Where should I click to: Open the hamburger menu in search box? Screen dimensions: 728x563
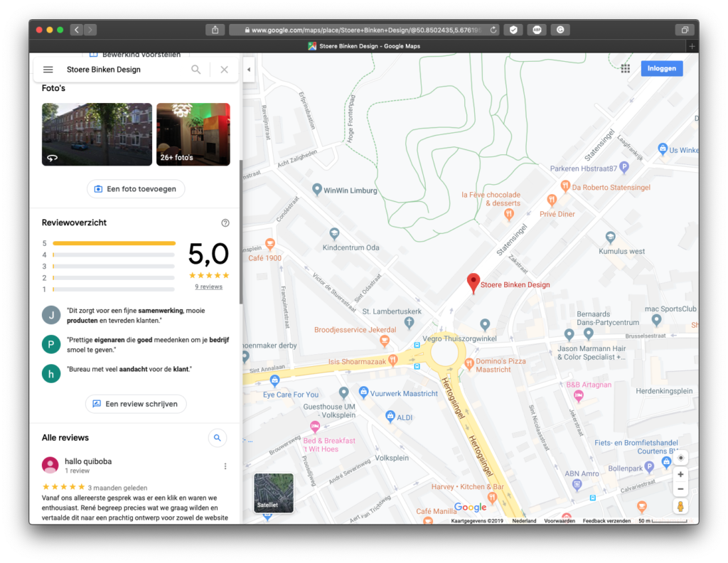(x=48, y=70)
